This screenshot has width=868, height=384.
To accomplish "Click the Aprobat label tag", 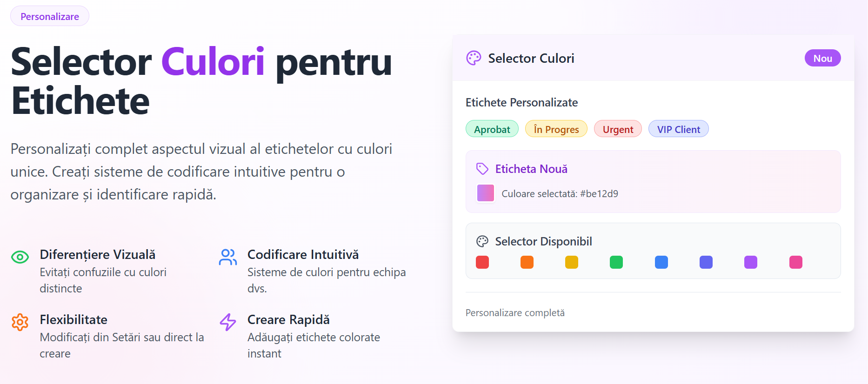I will coord(492,129).
